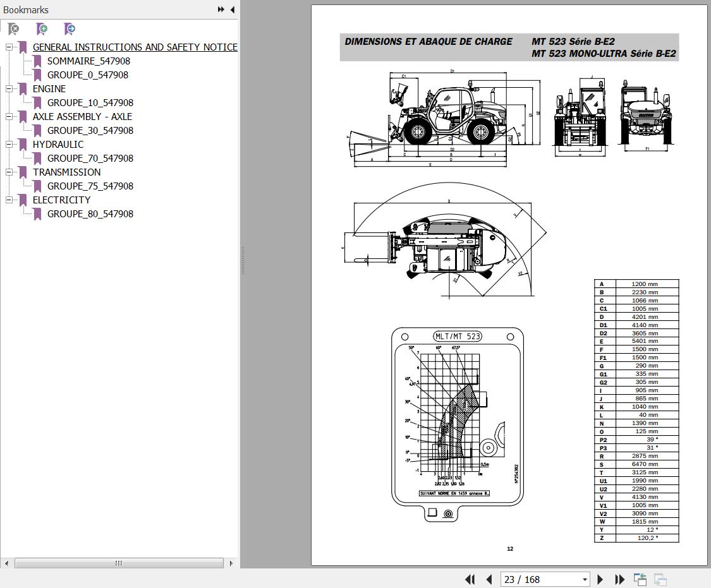Click the MLT/MT 523 load chart
The image size is (711, 588).
(x=458, y=424)
